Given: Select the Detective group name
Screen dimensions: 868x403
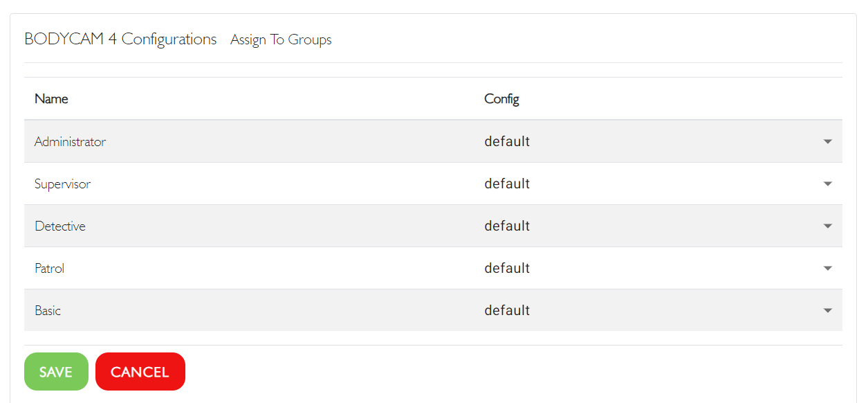Looking at the screenshot, I should (x=60, y=226).
